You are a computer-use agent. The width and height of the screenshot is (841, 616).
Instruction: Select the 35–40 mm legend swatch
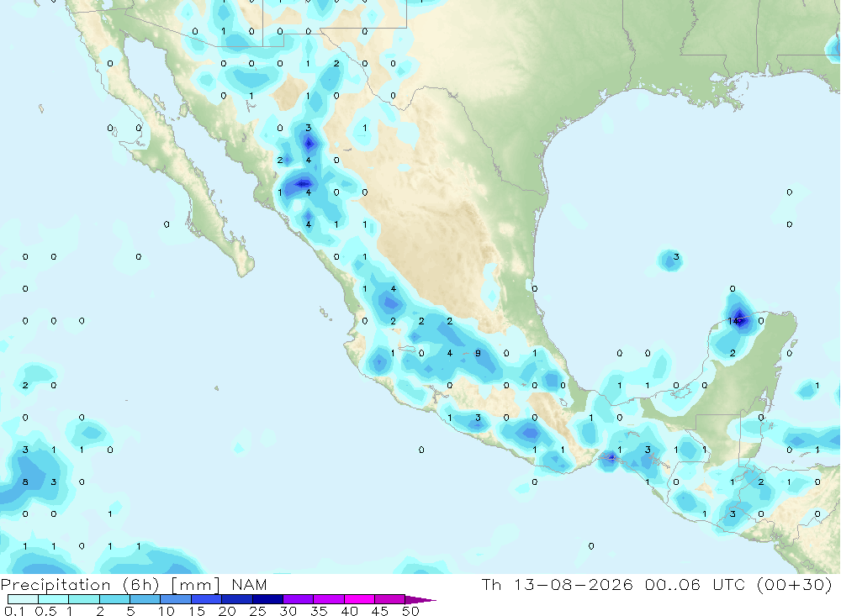[x=329, y=599]
